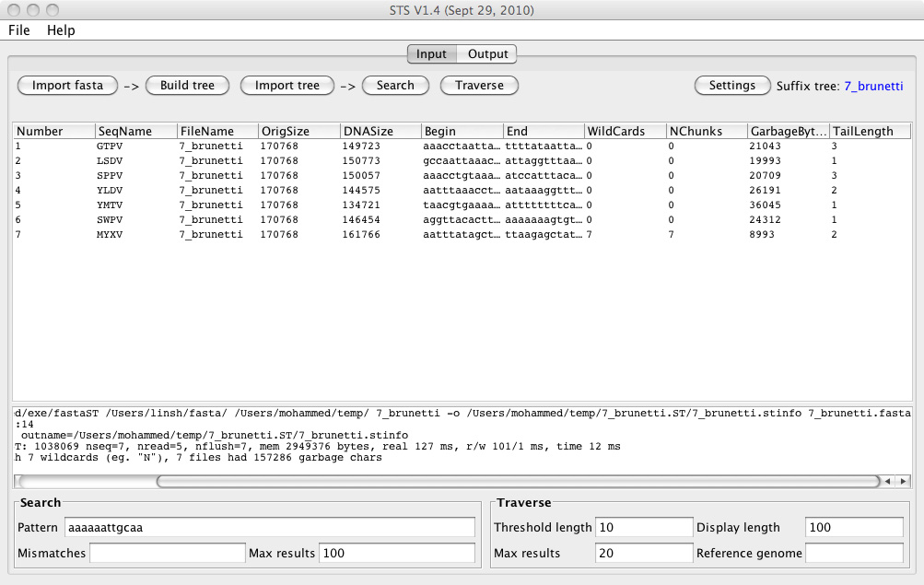Image resolution: width=924 pixels, height=585 pixels.
Task: Click GarbageBytes value 8993
Action: point(762,235)
